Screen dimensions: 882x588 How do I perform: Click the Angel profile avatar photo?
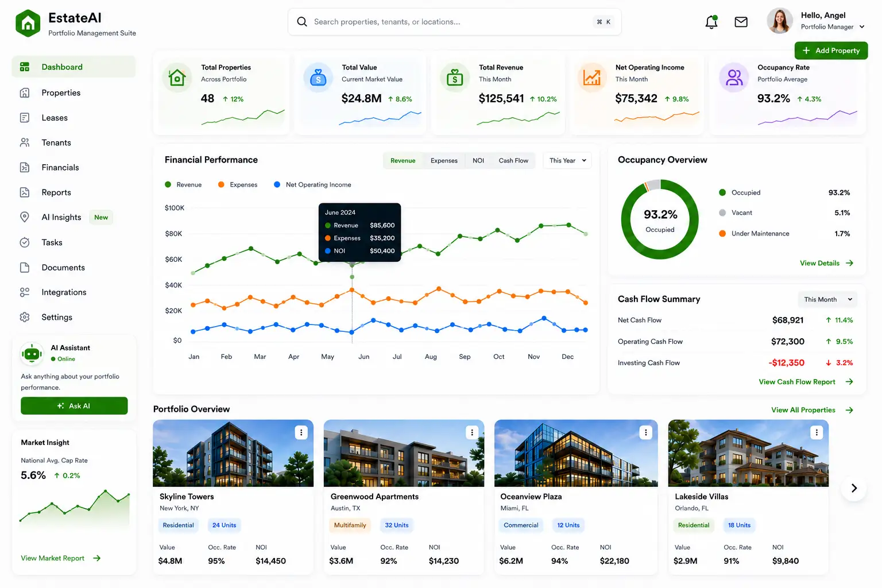point(780,21)
